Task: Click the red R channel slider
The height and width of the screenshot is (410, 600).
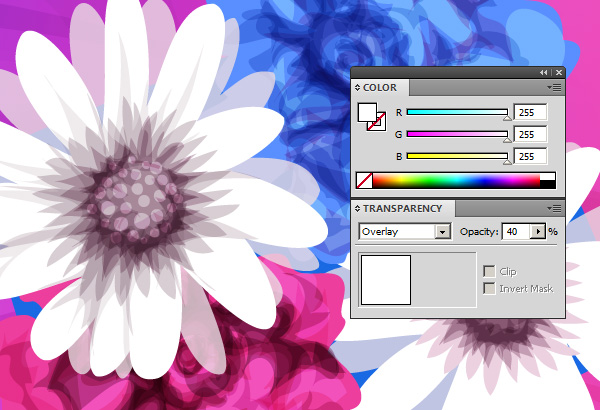Action: pyautogui.click(x=457, y=113)
